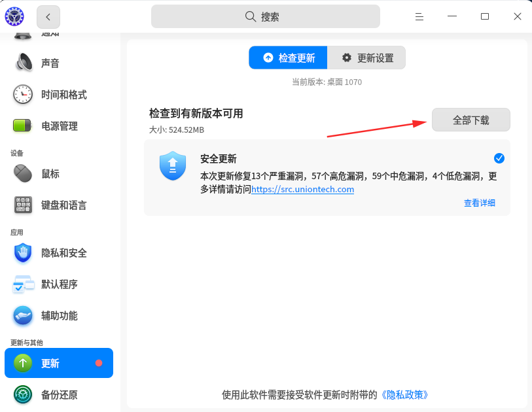Screen dimensions: 532x412
Task: Open 隐私和安全 in sidebar
Action: tap(59, 252)
